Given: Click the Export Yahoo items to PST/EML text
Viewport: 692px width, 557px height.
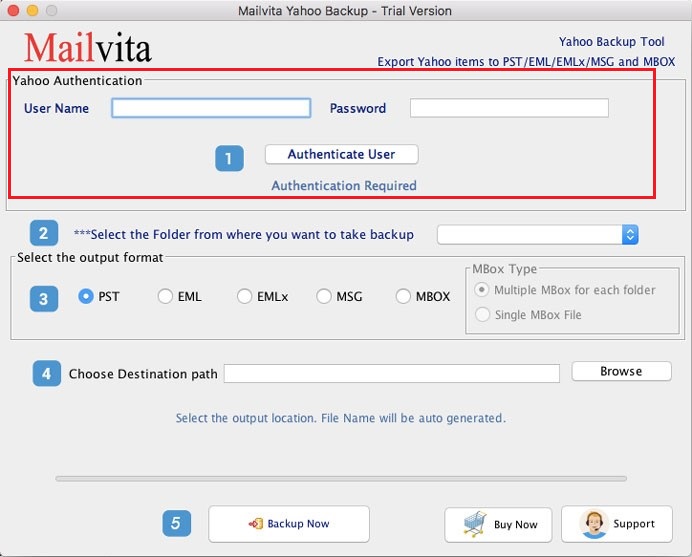Looking at the screenshot, I should coord(526,62).
